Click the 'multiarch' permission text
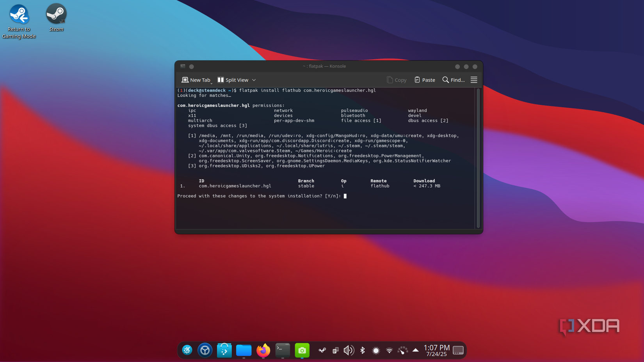Image resolution: width=644 pixels, height=362 pixels. tap(200, 121)
